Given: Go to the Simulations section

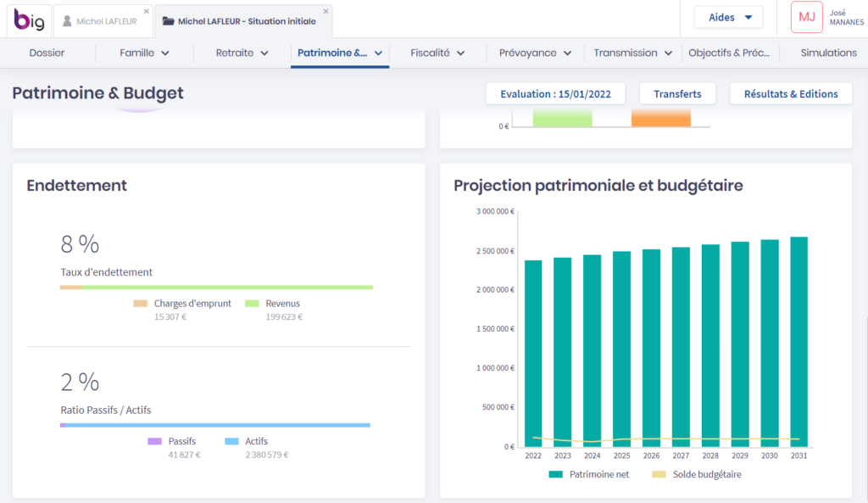Looking at the screenshot, I should (828, 53).
